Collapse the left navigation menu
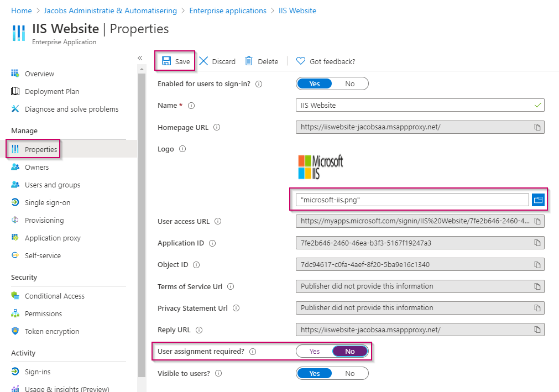Screen dimensions: 559x392 (x=140, y=58)
